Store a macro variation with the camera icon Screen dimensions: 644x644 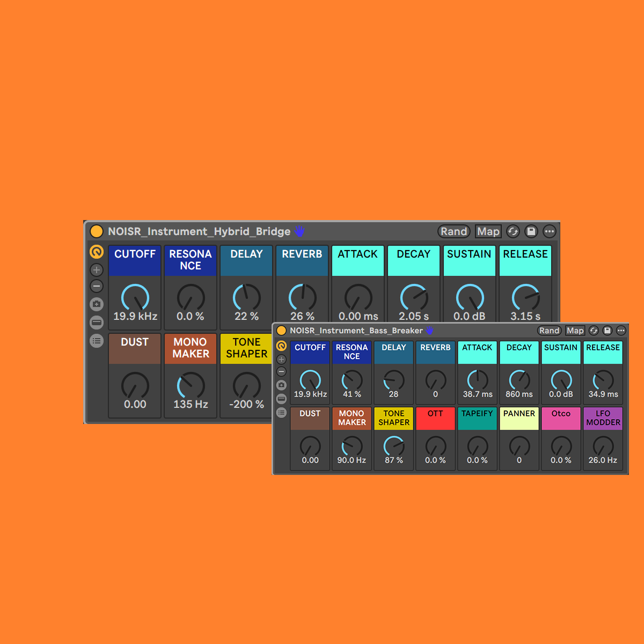97,304
